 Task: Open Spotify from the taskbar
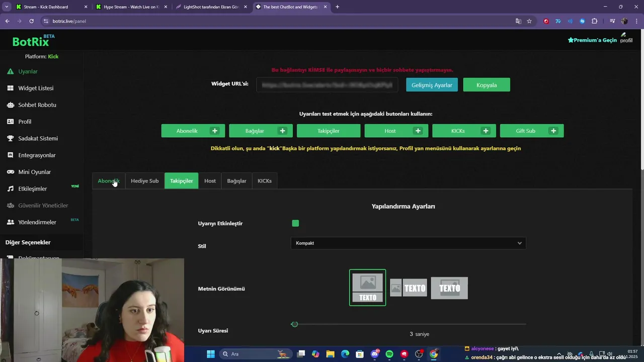coord(389,354)
